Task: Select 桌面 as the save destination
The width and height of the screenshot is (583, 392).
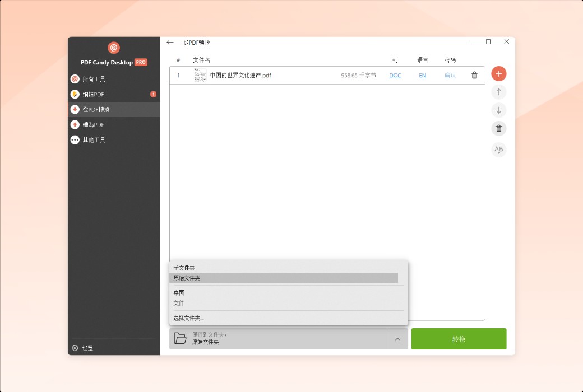Action: pyautogui.click(x=179, y=292)
